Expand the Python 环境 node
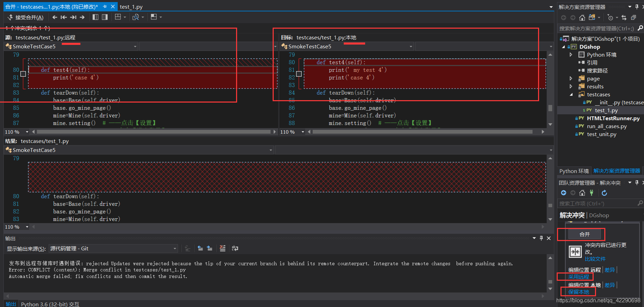This screenshot has height=307, width=644. point(571,55)
